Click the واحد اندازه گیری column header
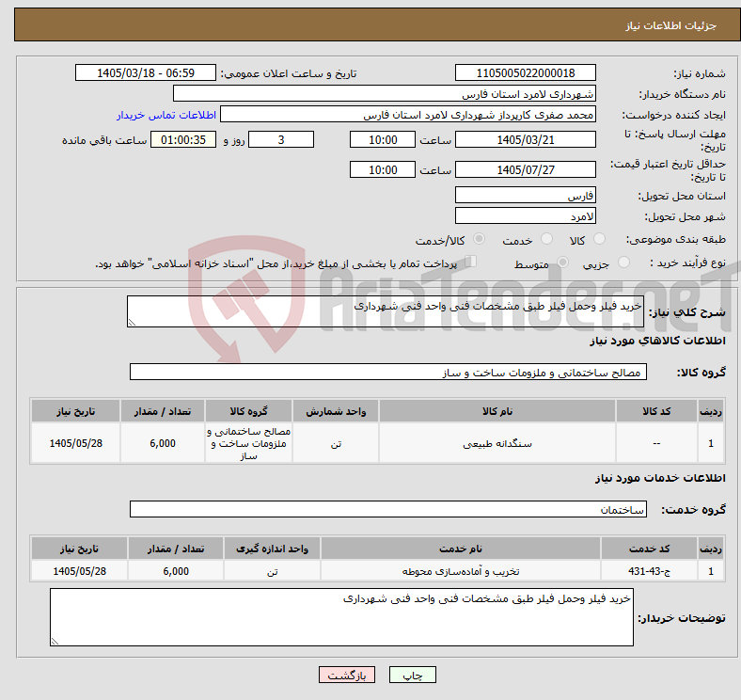 coord(272,549)
